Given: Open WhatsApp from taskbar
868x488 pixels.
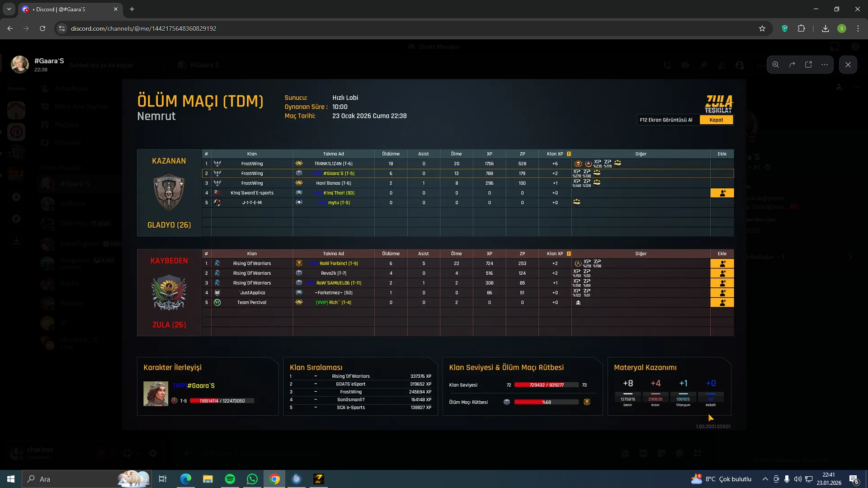Looking at the screenshot, I should coord(252,479).
